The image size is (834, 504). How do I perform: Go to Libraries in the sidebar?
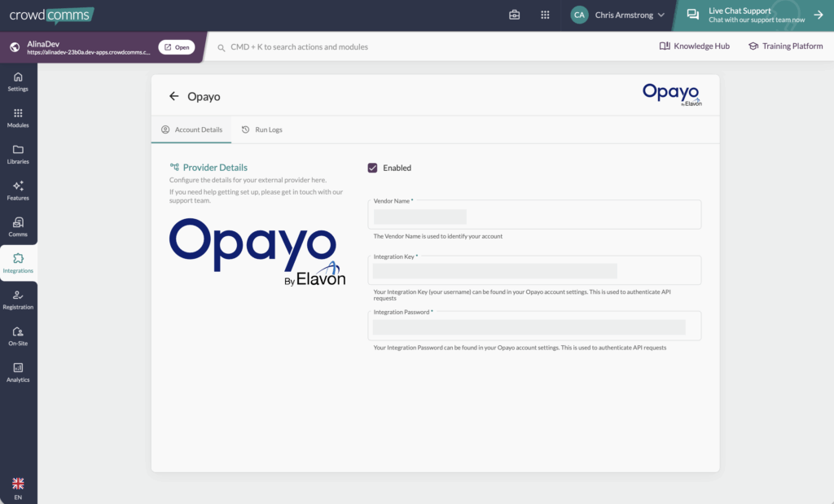click(18, 154)
